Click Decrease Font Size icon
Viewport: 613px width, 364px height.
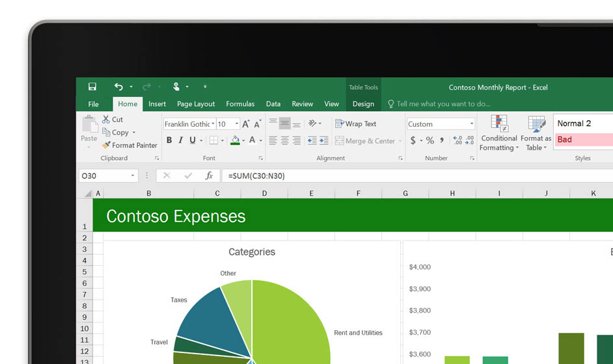point(257,123)
